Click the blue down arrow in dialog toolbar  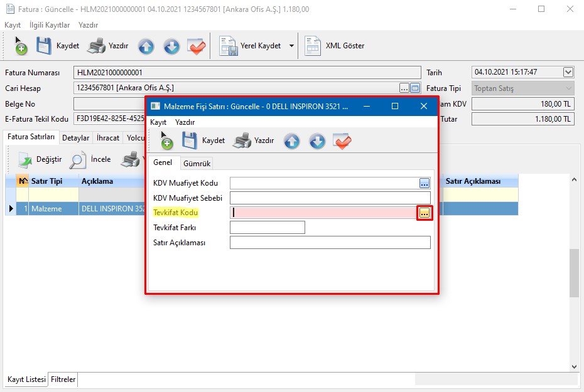pyautogui.click(x=317, y=141)
